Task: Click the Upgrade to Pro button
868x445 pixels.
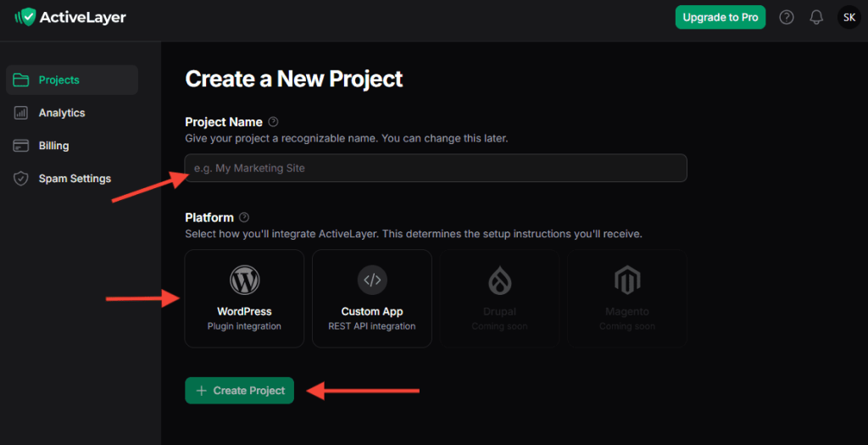Action: [x=721, y=18]
